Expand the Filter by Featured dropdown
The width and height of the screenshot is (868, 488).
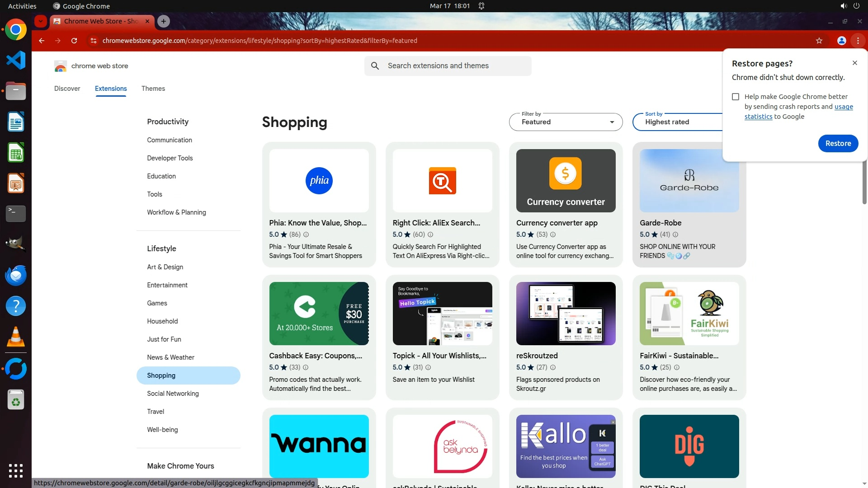pos(566,122)
